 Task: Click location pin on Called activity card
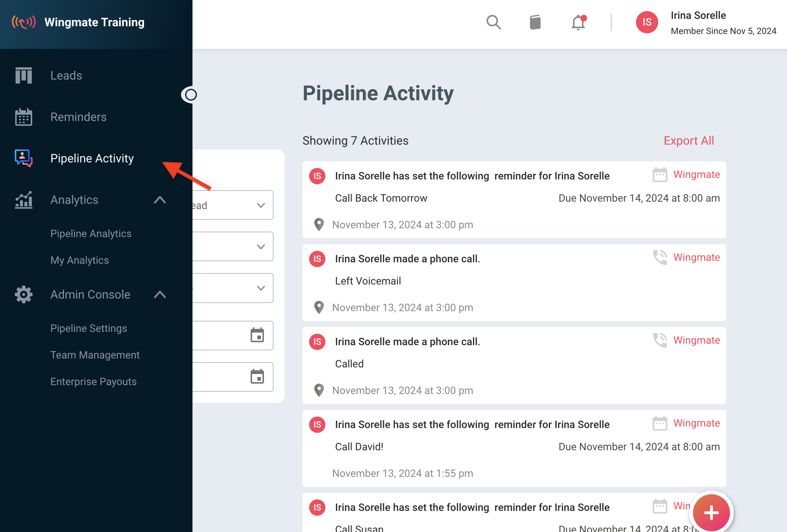(x=319, y=390)
